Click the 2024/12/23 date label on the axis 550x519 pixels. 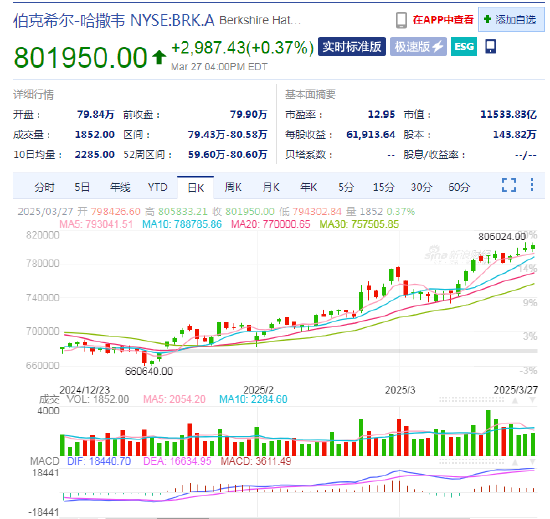point(85,390)
